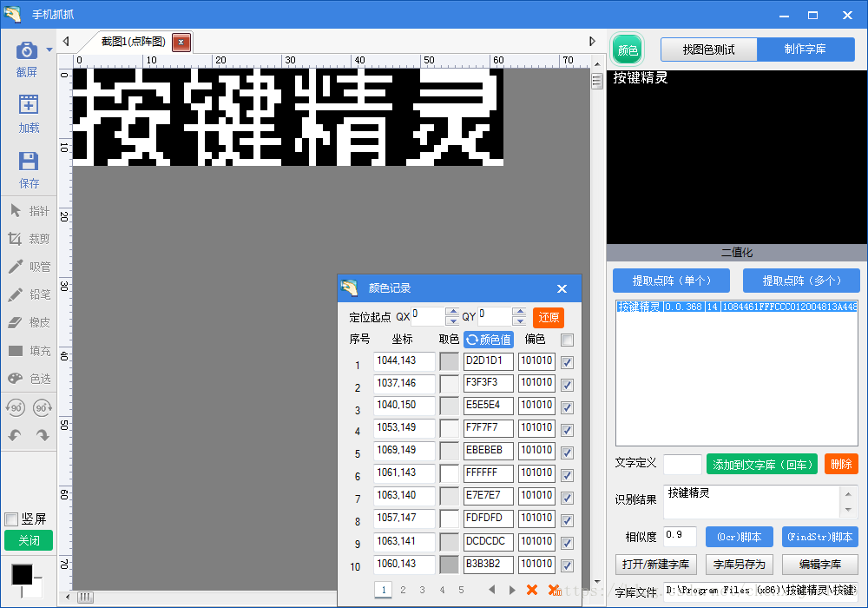
Task: Rotate image 90 degrees clockwise
Action: (42, 408)
